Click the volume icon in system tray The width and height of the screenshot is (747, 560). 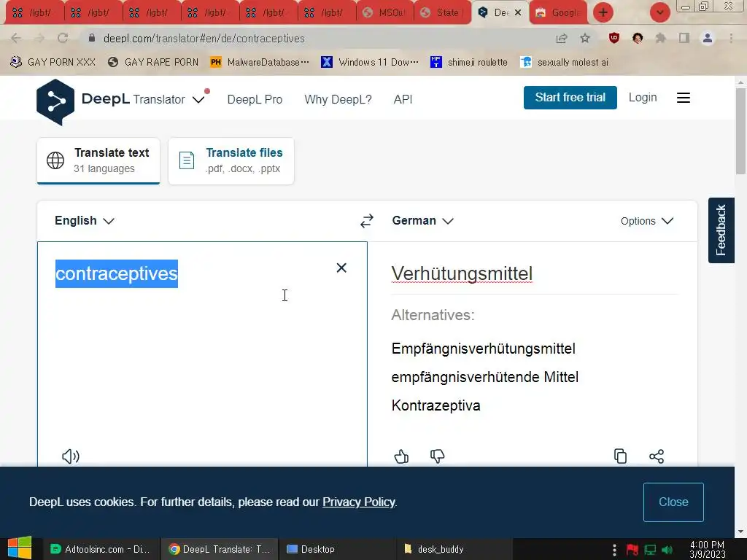click(x=667, y=550)
